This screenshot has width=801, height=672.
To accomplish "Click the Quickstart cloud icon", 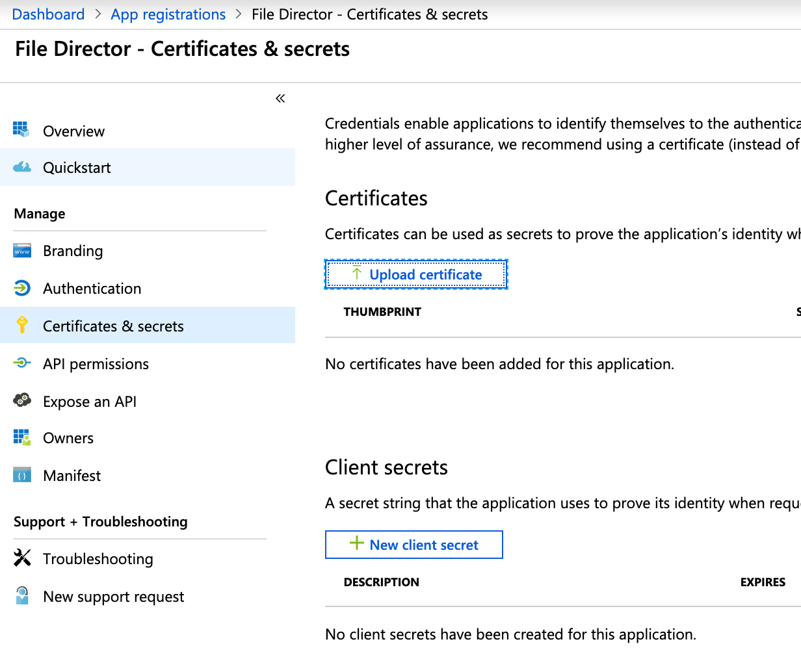I will point(22,167).
